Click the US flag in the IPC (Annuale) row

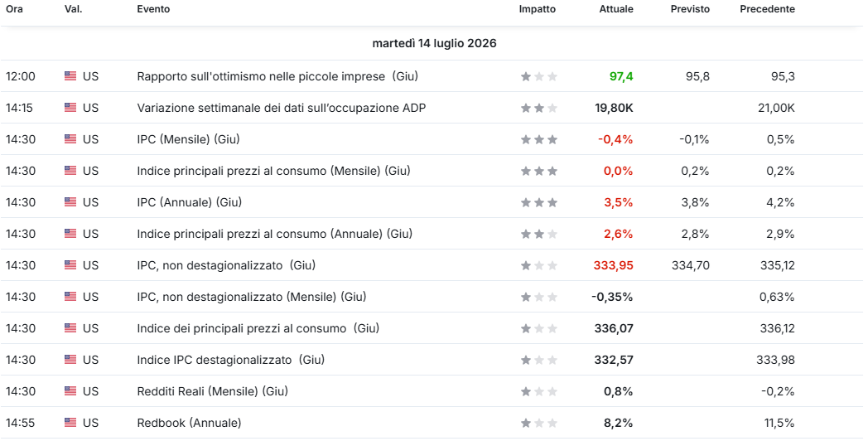point(70,202)
